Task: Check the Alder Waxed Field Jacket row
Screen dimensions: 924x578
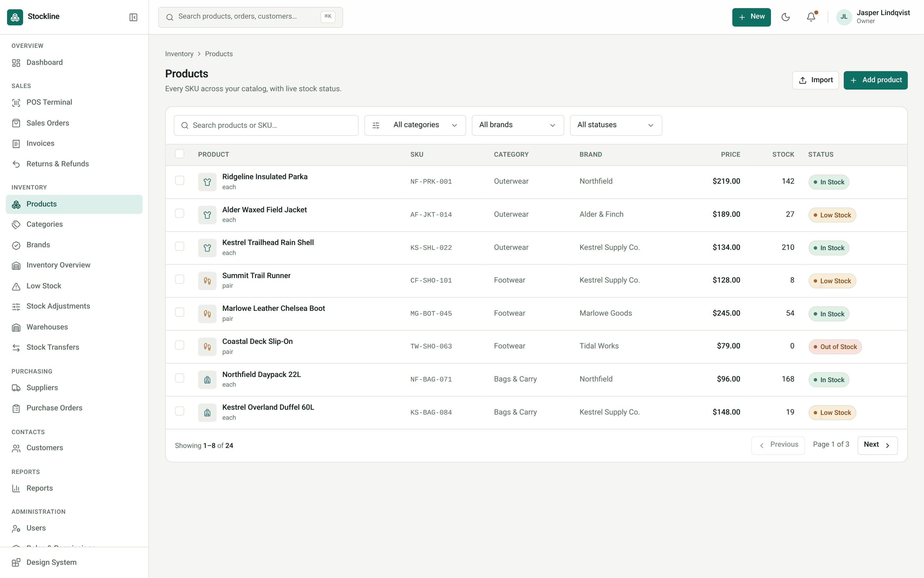Action: 179,213
